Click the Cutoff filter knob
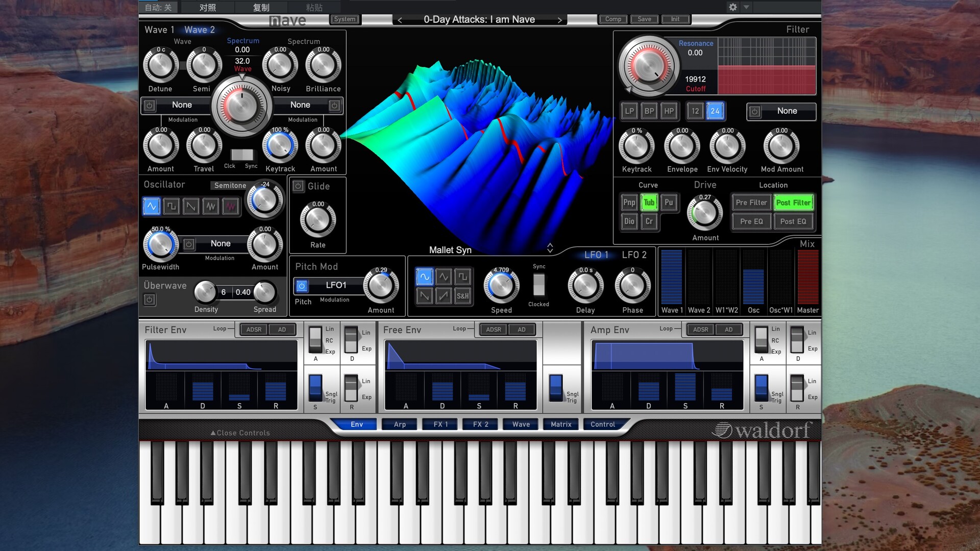980x551 pixels. click(648, 66)
